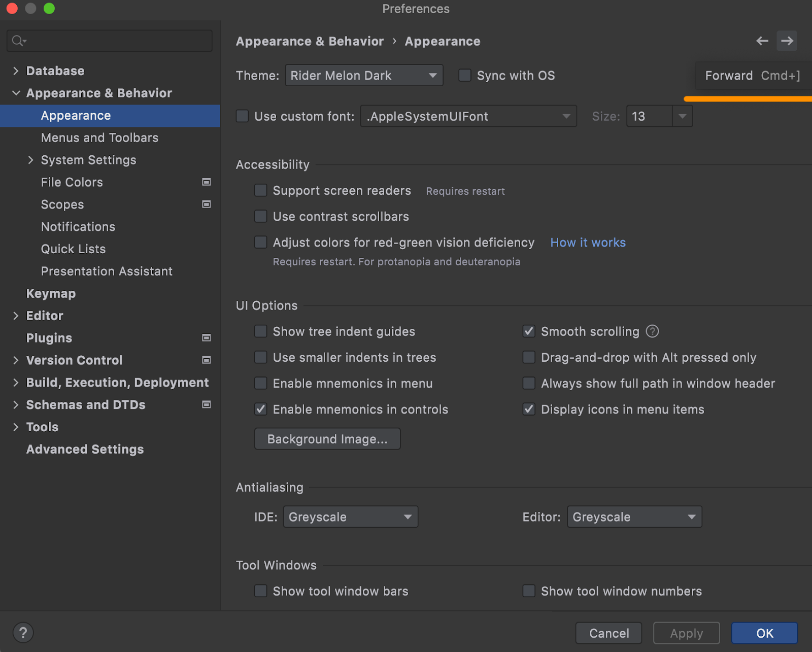This screenshot has width=812, height=652.
Task: Click the Help question mark button
Action: [x=23, y=632]
